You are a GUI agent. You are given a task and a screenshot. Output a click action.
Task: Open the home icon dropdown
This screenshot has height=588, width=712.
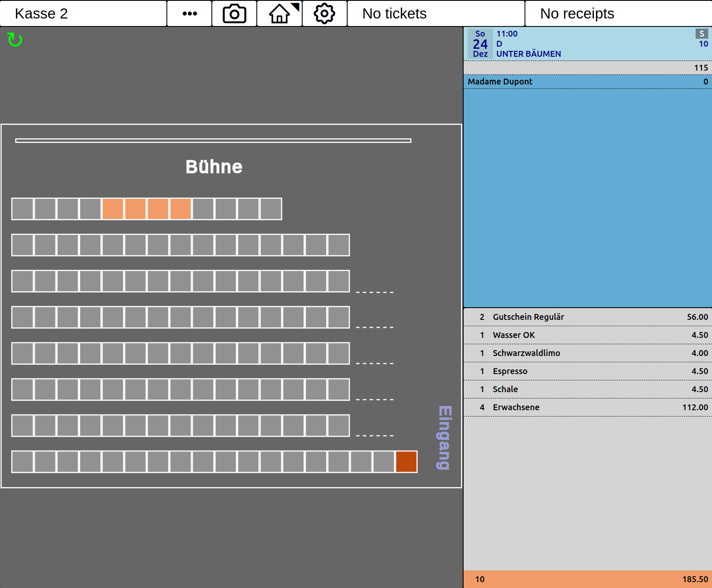pos(280,13)
